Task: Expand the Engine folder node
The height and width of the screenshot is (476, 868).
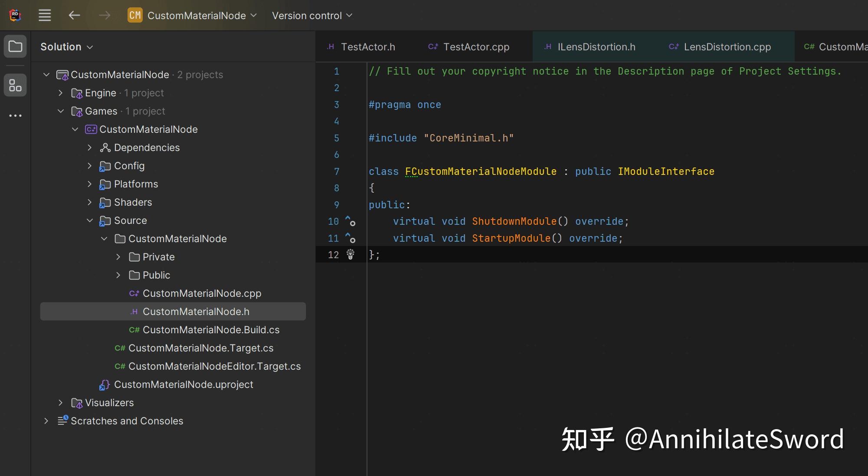Action: (61, 93)
